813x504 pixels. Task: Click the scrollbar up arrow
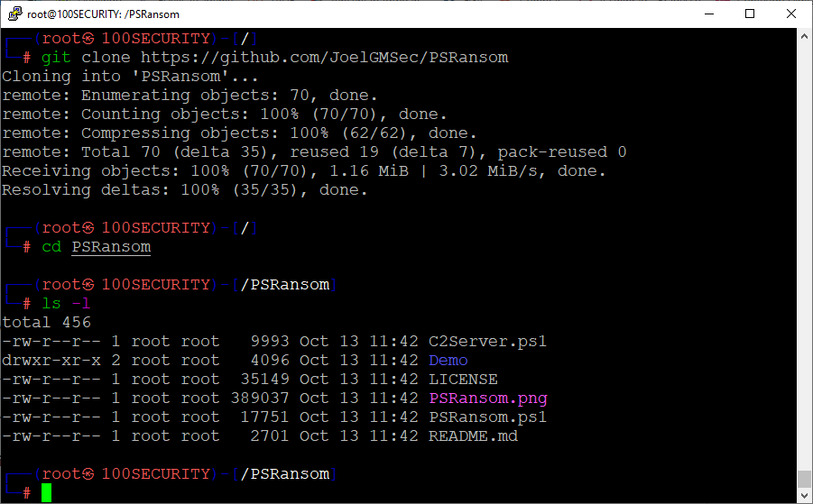[804, 36]
